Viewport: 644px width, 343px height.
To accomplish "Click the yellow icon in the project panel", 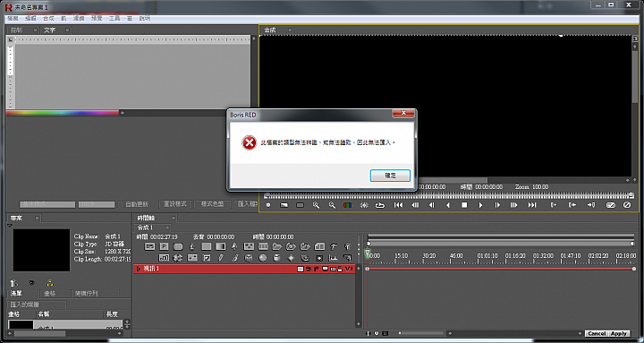I will tap(50, 283).
